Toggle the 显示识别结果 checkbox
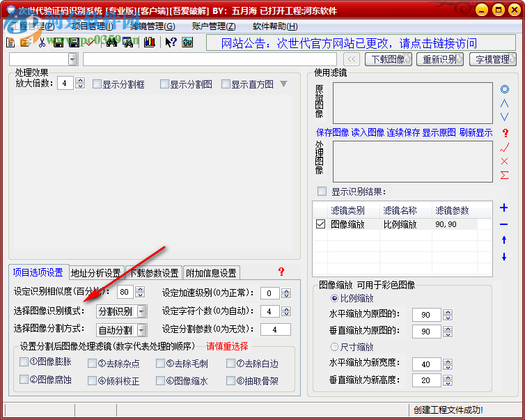The width and height of the screenshot is (525, 420). tap(322, 192)
